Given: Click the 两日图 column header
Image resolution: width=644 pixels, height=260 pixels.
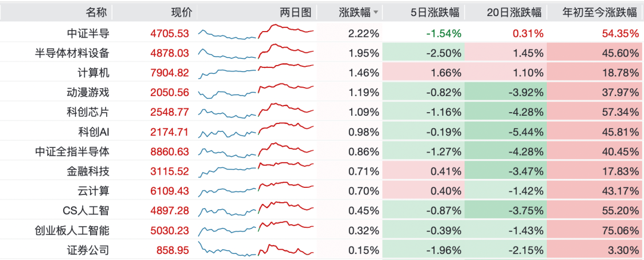Looking at the screenshot, I should pyautogui.click(x=295, y=13).
